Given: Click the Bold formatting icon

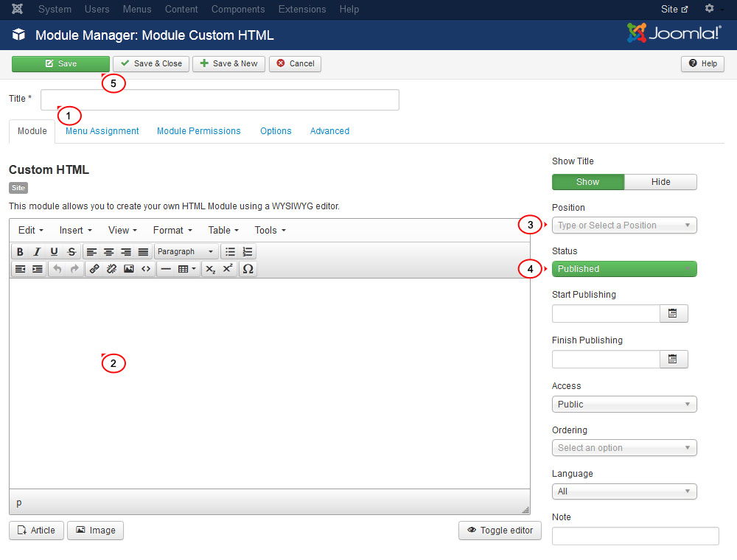Looking at the screenshot, I should tap(20, 252).
